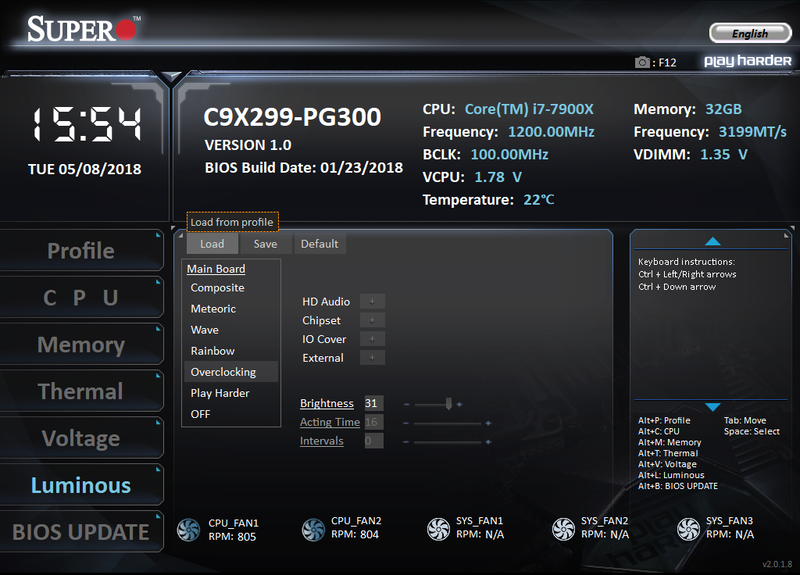This screenshot has height=575, width=800.
Task: Click the Supermicro SUPER logo
Action: [84, 29]
